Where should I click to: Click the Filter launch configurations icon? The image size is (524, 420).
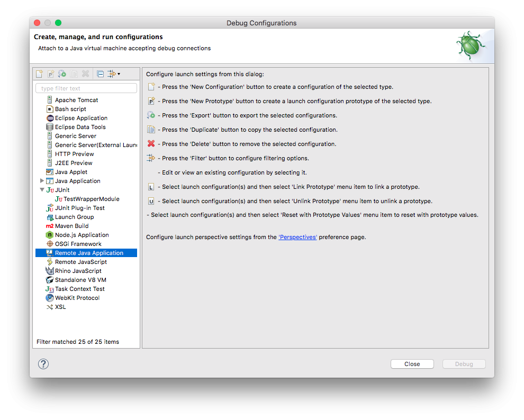(x=111, y=74)
